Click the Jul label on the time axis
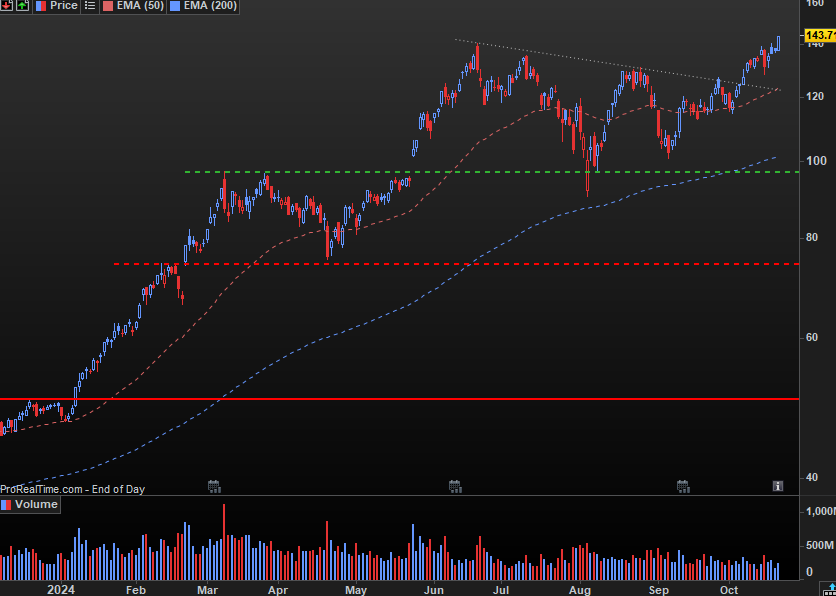 [x=500, y=590]
